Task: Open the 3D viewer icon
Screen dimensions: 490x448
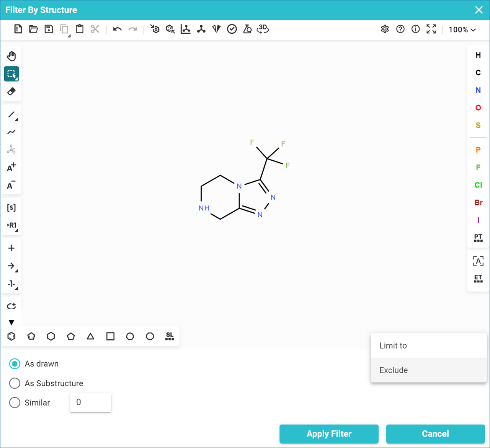Action: coord(263,29)
